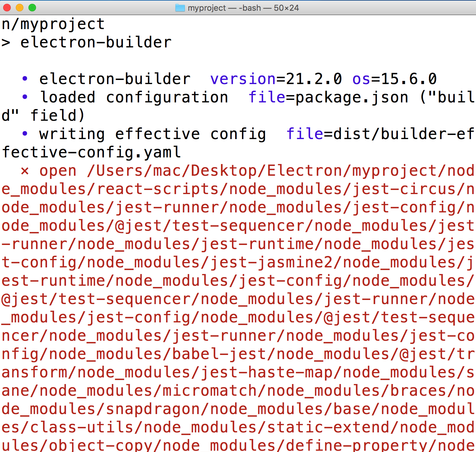Click the 'writing effective config' text
Image resolution: width=476 pixels, height=452 pixels.
pyautogui.click(x=153, y=134)
